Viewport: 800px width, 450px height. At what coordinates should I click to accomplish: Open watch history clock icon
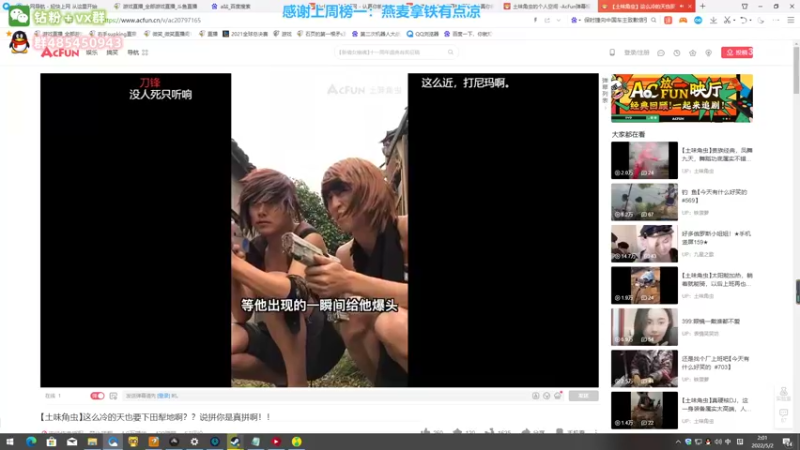(677, 53)
